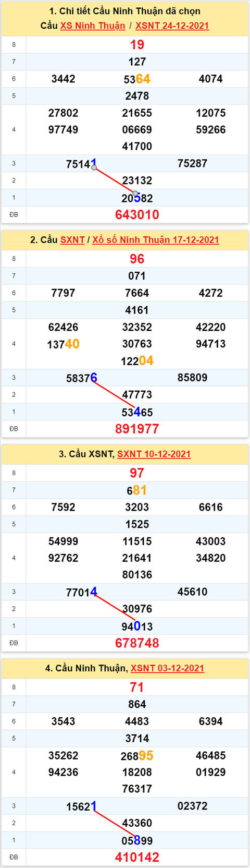This screenshot has width=250, height=868.
Task: Click the red prize number 96
Action: tap(137, 259)
